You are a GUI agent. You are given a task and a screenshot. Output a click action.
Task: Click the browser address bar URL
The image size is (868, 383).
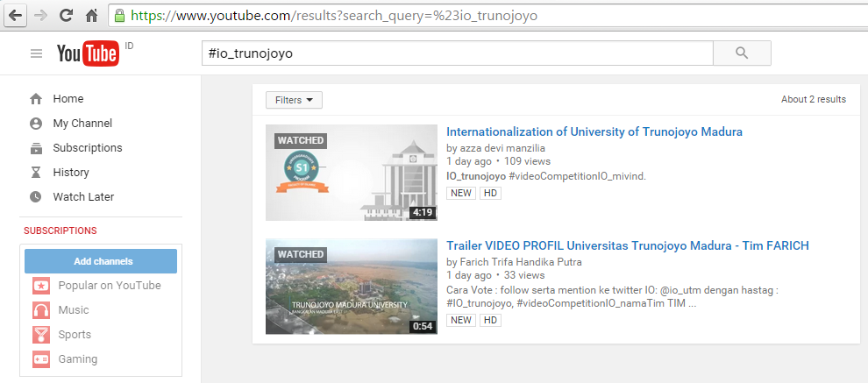(x=334, y=16)
